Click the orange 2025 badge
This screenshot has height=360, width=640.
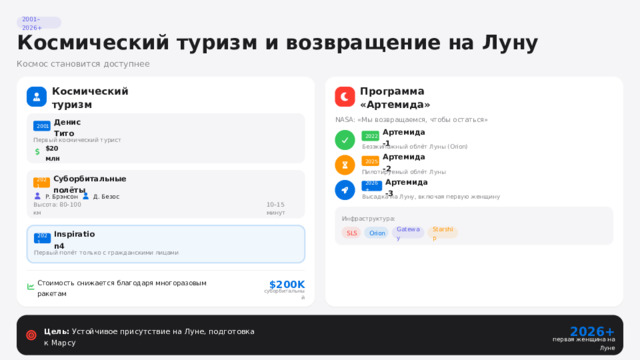(x=371, y=161)
